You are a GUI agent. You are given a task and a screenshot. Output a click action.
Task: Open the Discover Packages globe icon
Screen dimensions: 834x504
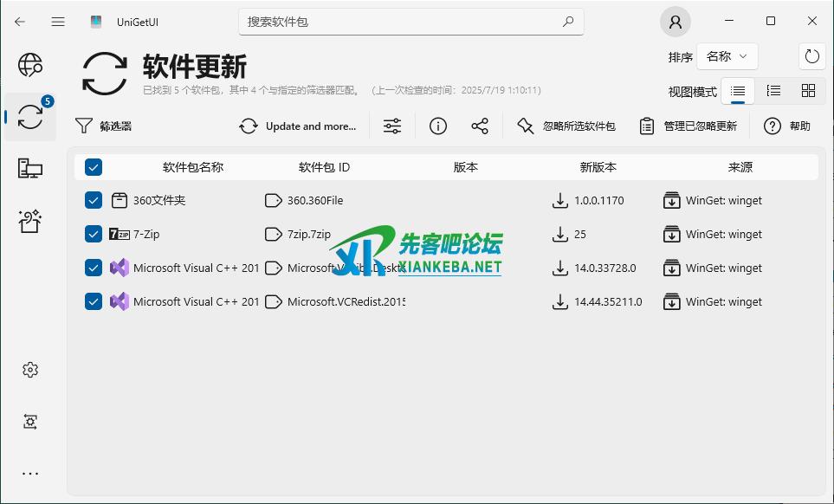[30, 64]
